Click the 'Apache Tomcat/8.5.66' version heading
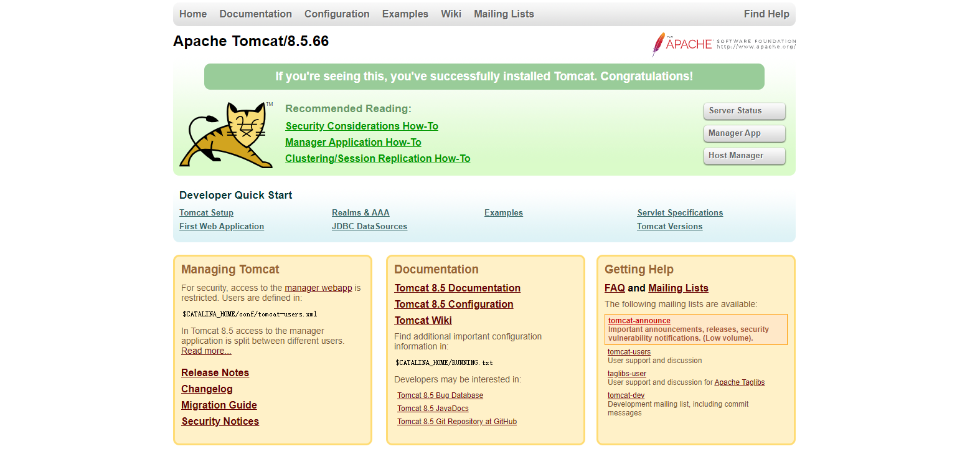The image size is (980, 464). (251, 41)
